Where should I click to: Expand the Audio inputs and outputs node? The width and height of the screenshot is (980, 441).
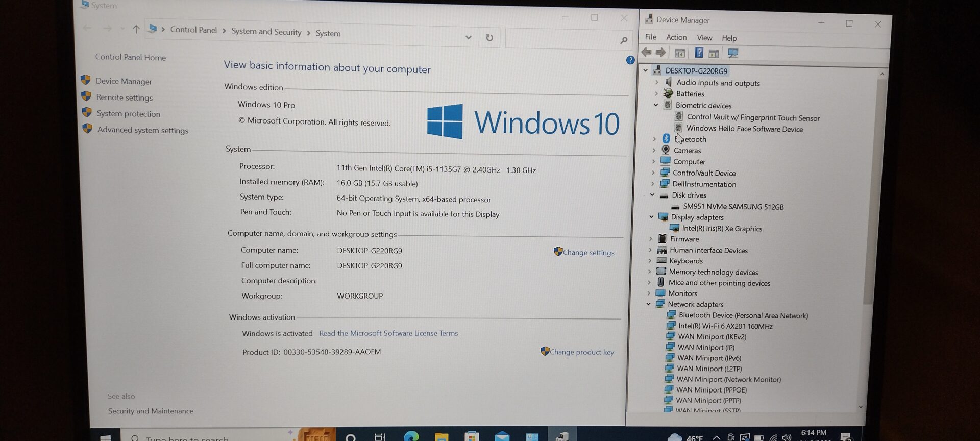coord(657,82)
